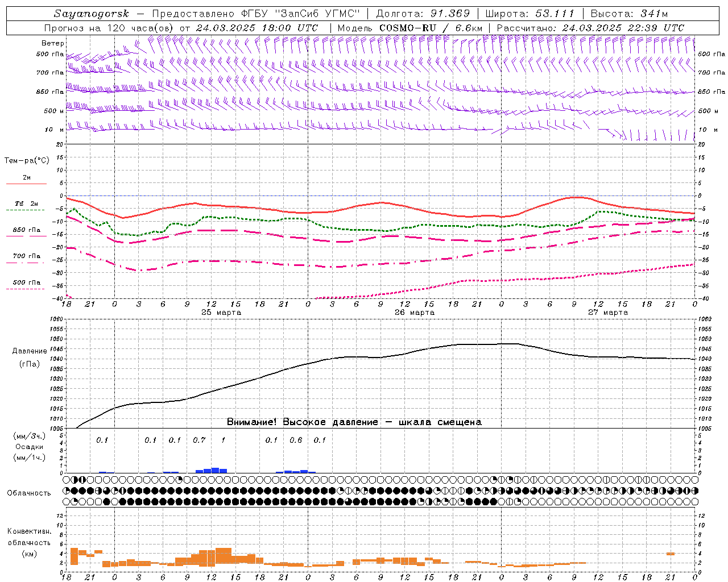Click the Осадки panel label

click(x=30, y=447)
